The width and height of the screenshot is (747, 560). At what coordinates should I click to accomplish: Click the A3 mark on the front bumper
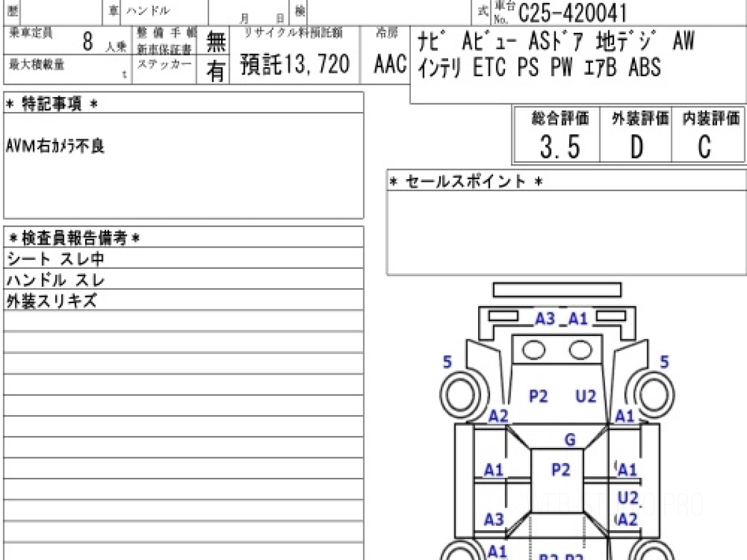click(x=545, y=319)
